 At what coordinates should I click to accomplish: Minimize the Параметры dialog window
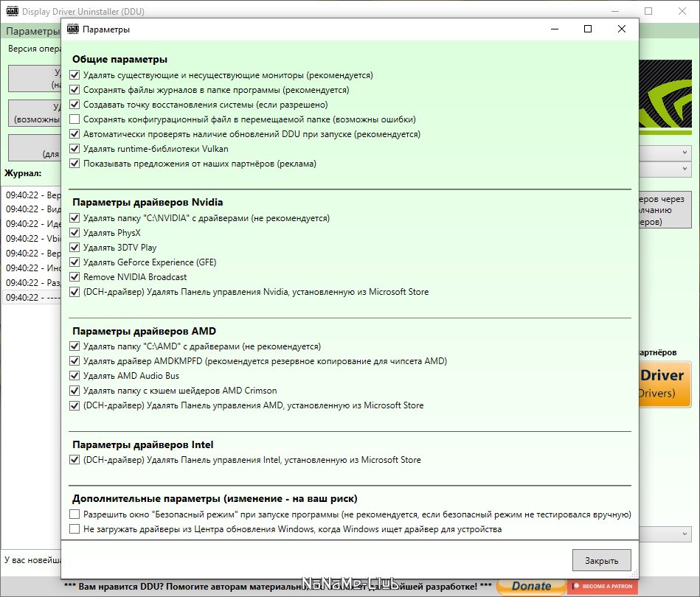555,29
